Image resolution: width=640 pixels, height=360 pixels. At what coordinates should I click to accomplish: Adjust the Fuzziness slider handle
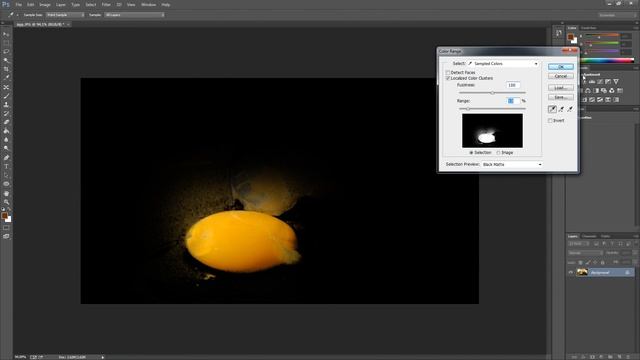[493, 93]
